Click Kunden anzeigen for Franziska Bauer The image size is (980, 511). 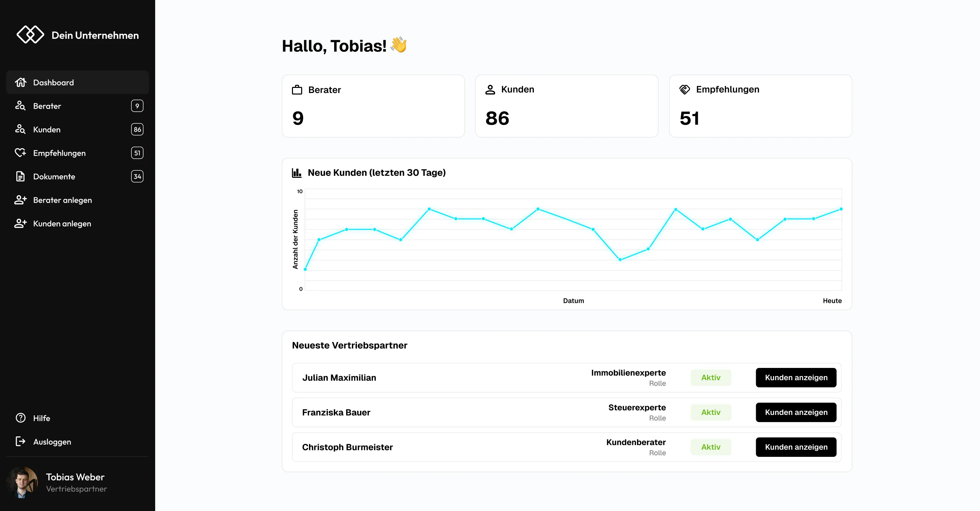click(x=796, y=412)
